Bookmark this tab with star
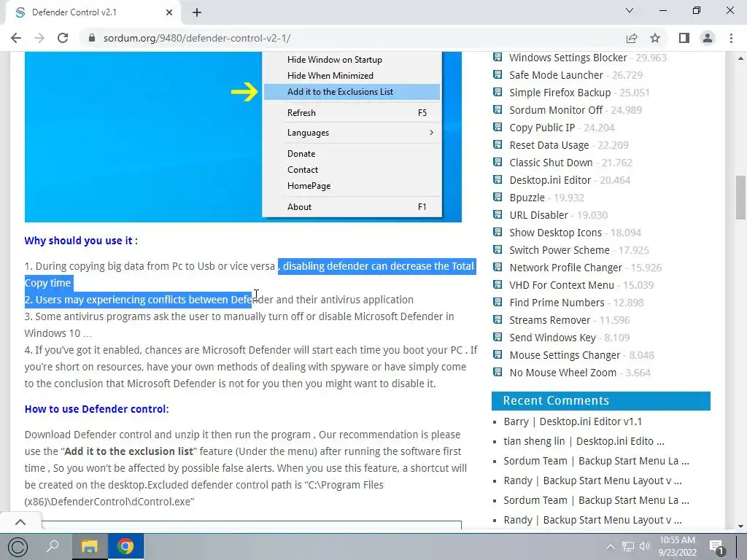747x560 pixels. (x=655, y=38)
